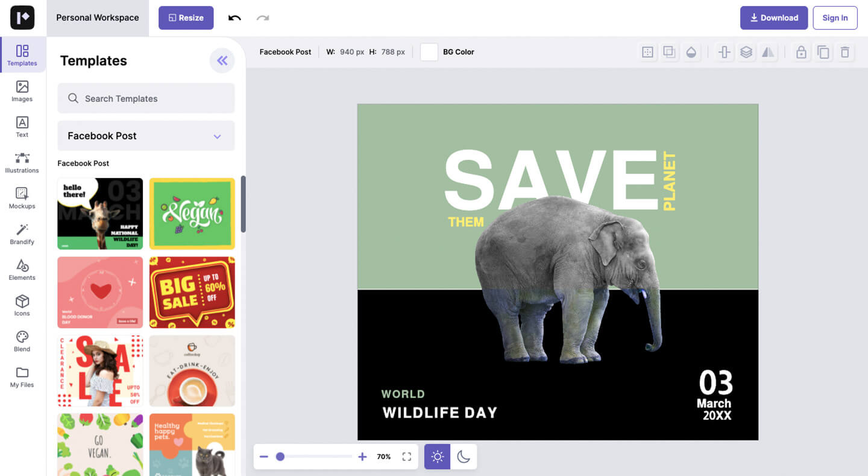Viewport: 868px width, 476px height.
Task: Switch to light mode sun toggle
Action: (438, 457)
